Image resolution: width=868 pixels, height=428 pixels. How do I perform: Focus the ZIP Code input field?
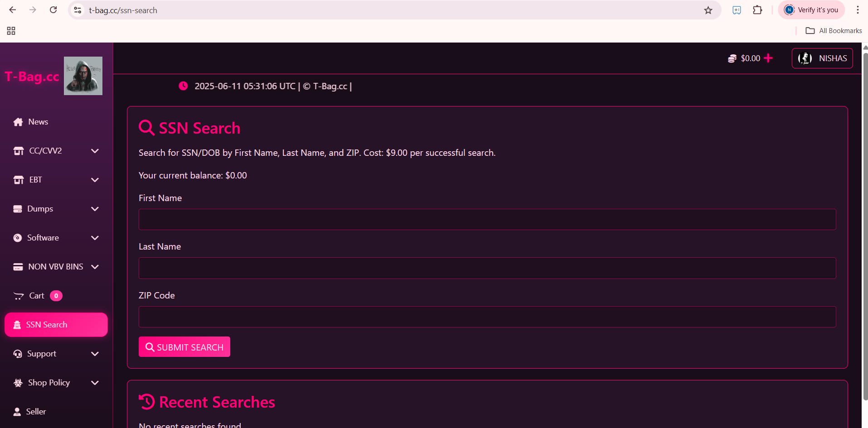(x=487, y=317)
